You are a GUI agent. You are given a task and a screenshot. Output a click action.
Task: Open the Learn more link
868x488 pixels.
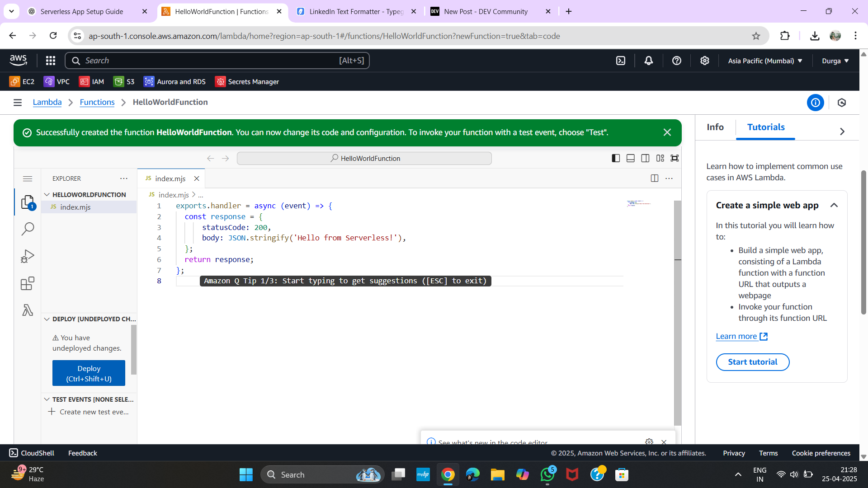click(741, 336)
